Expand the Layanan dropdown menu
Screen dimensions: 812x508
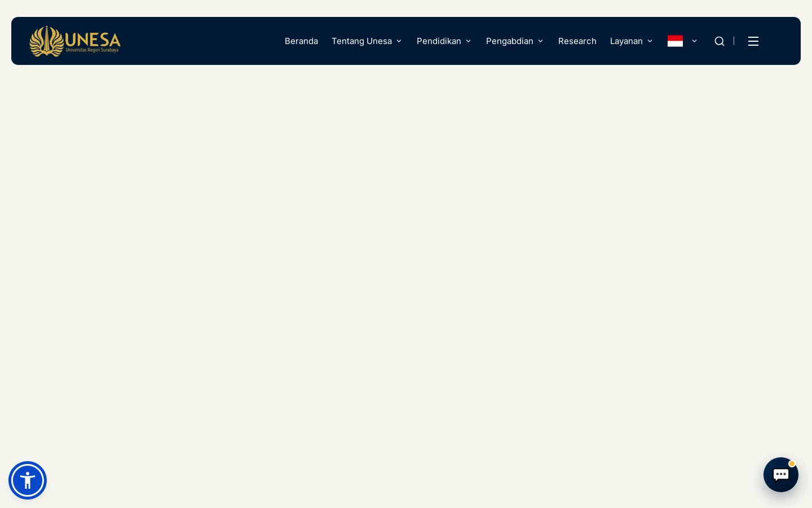pyautogui.click(x=632, y=41)
